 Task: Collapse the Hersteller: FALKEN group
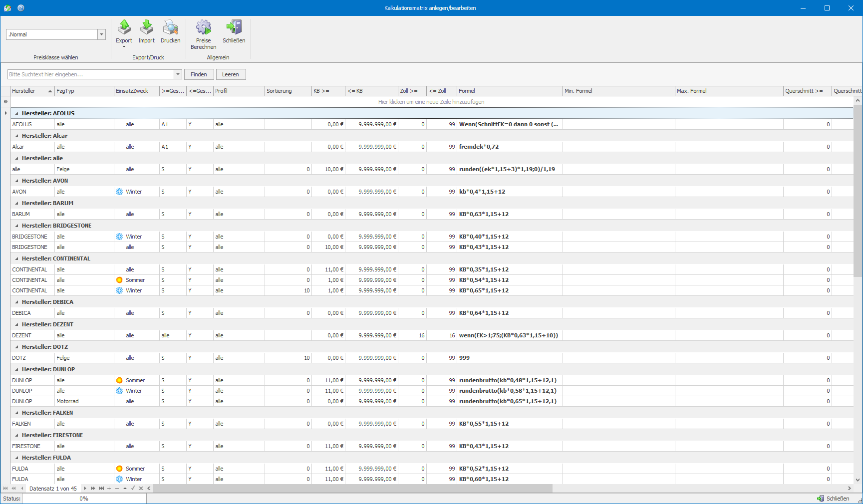point(16,413)
